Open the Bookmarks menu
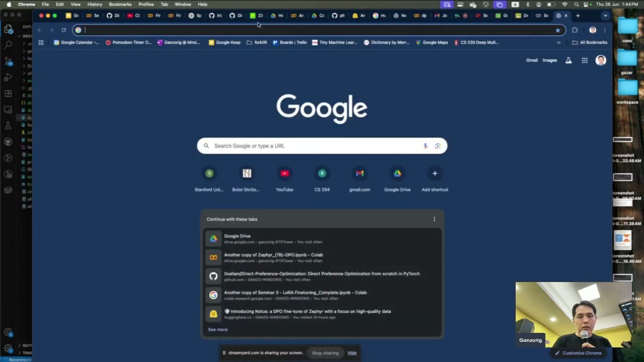This screenshot has height=362, width=644. coord(120,5)
